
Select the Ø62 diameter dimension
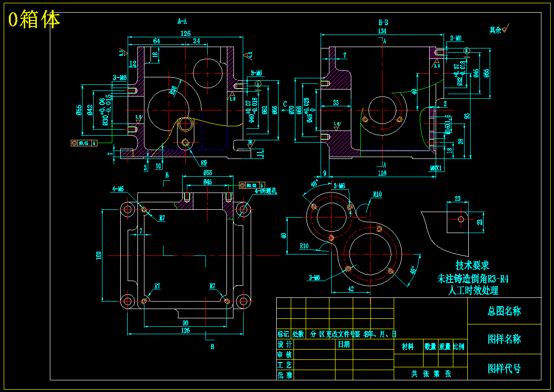coord(265,110)
